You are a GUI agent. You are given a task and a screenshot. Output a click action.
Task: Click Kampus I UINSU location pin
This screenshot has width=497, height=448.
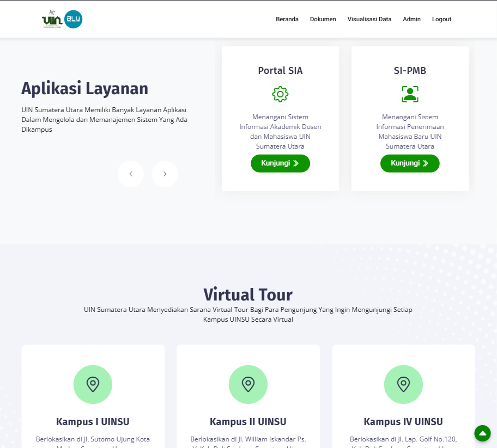pos(93,384)
